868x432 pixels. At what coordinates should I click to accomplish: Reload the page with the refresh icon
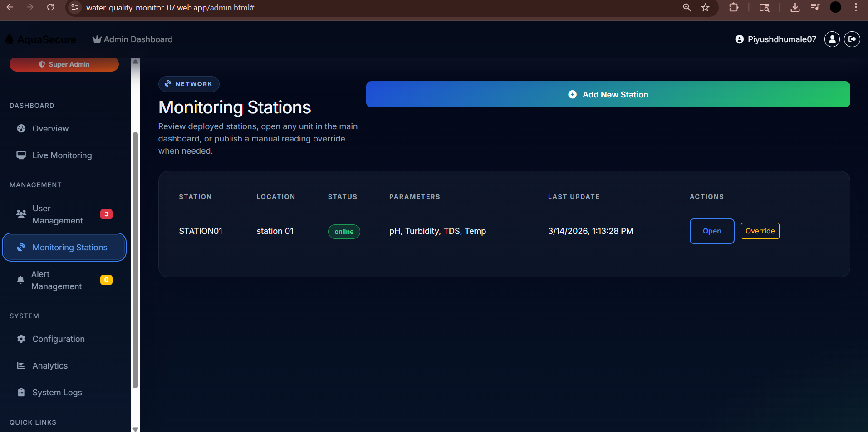click(50, 7)
